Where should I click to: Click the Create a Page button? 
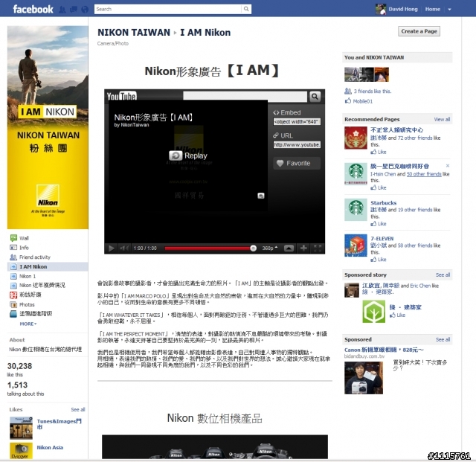point(419,31)
